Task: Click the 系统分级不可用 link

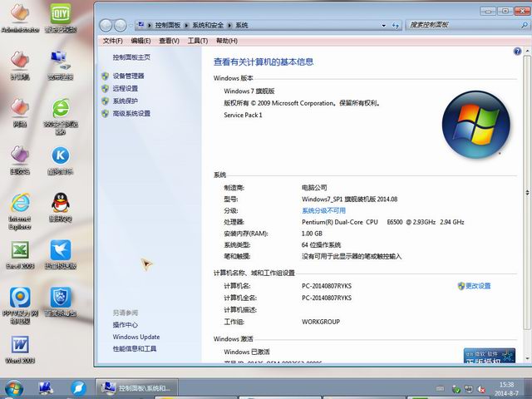Action: pyautogui.click(x=323, y=210)
